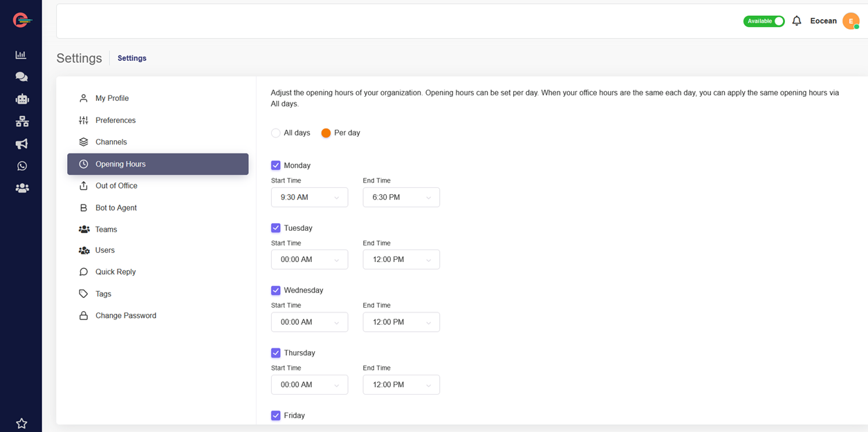The image size is (868, 432).
Task: Open Monday Start Time dropdown
Action: [x=309, y=197]
